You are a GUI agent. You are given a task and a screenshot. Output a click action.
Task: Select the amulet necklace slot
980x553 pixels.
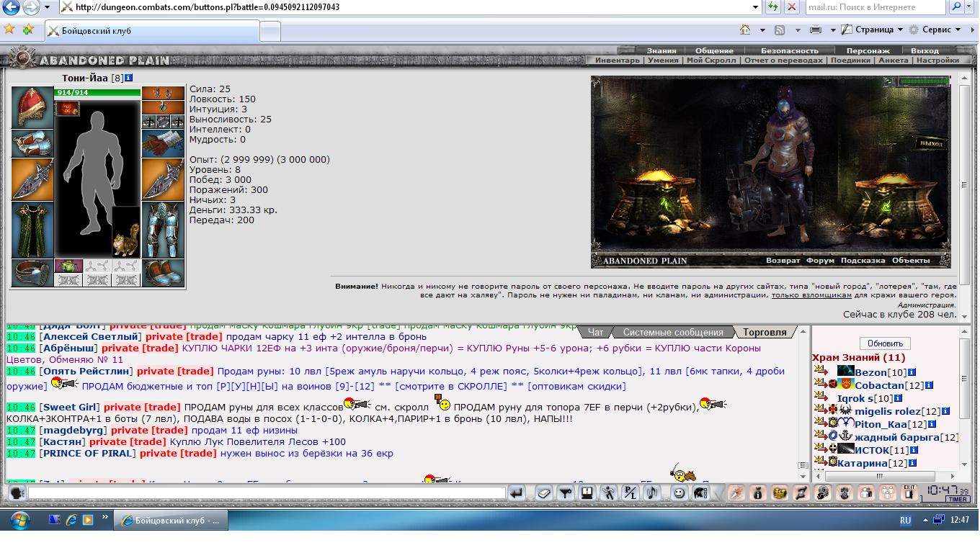point(163,108)
